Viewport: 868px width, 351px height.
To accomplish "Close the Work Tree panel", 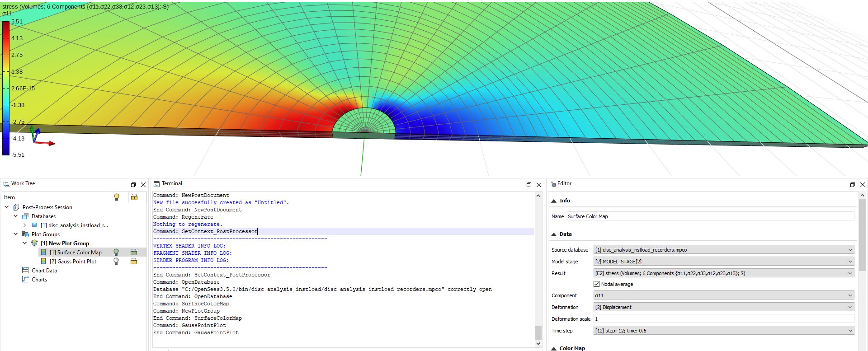I will [143, 185].
